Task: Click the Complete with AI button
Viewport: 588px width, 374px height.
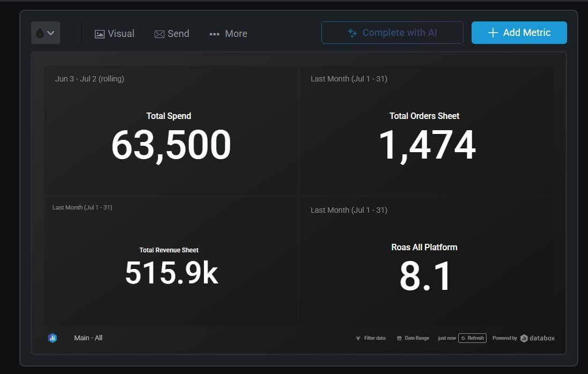Action: pyautogui.click(x=392, y=33)
